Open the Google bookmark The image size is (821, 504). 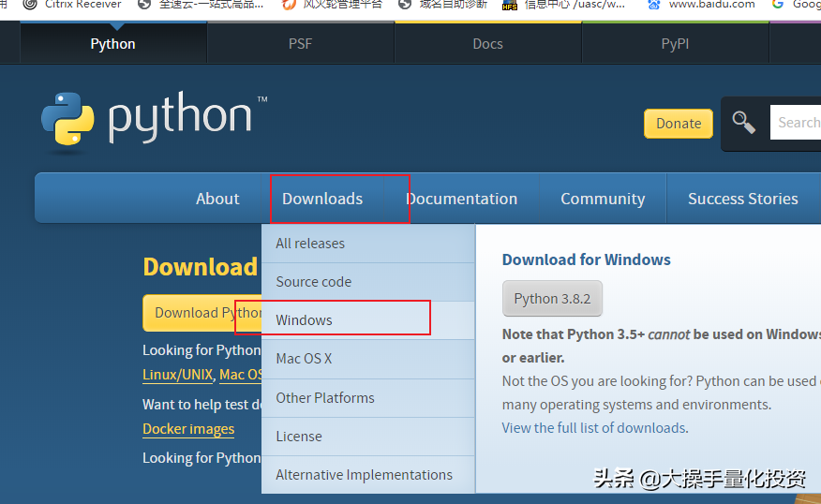(x=797, y=5)
